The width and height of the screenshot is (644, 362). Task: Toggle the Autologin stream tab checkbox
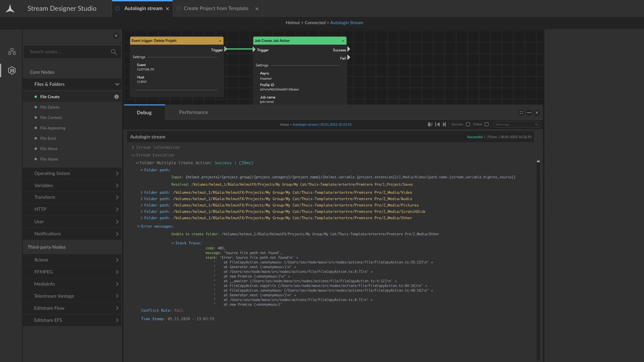117,8
